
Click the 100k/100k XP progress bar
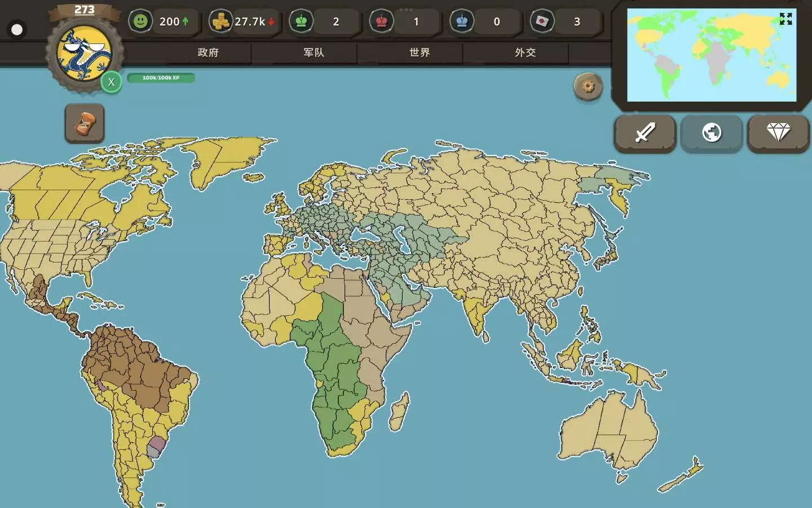161,78
